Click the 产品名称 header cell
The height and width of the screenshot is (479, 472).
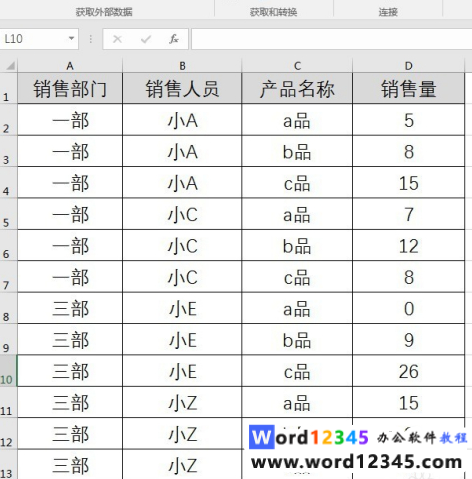coord(297,88)
